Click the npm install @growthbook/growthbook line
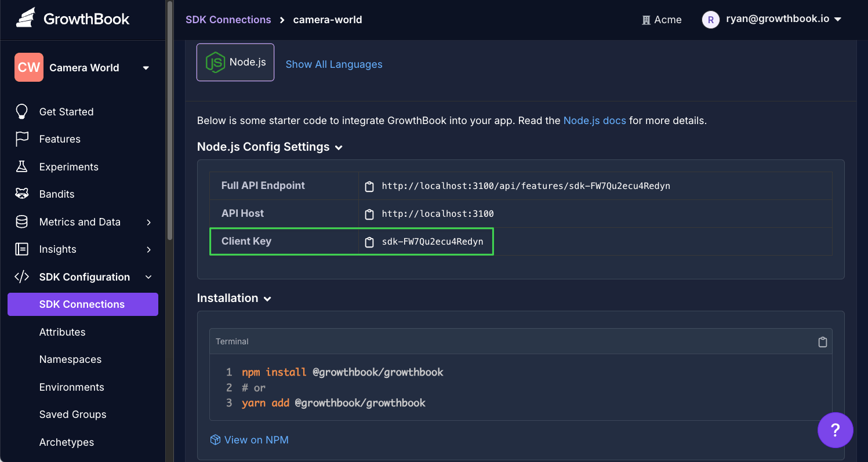The height and width of the screenshot is (462, 868). click(x=342, y=372)
